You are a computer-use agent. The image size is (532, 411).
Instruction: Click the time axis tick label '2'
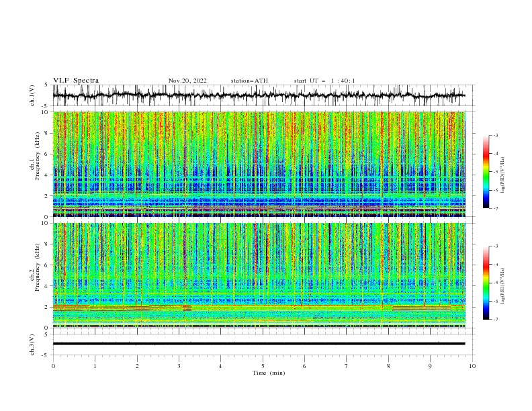[x=137, y=366]
